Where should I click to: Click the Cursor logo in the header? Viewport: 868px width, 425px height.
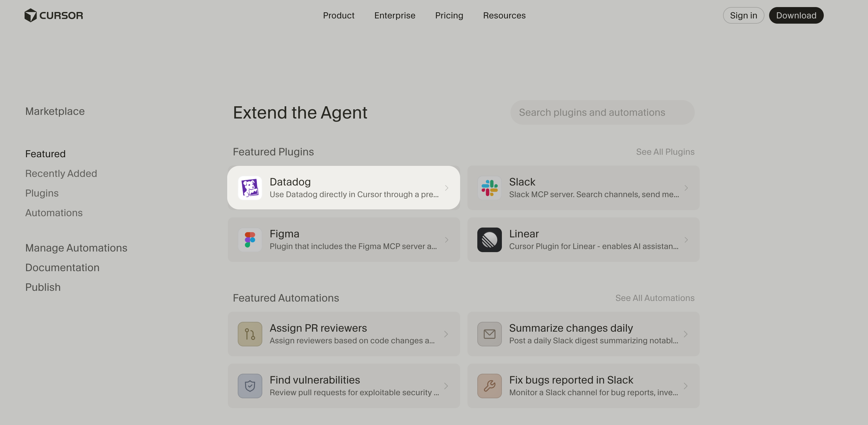[x=53, y=15]
